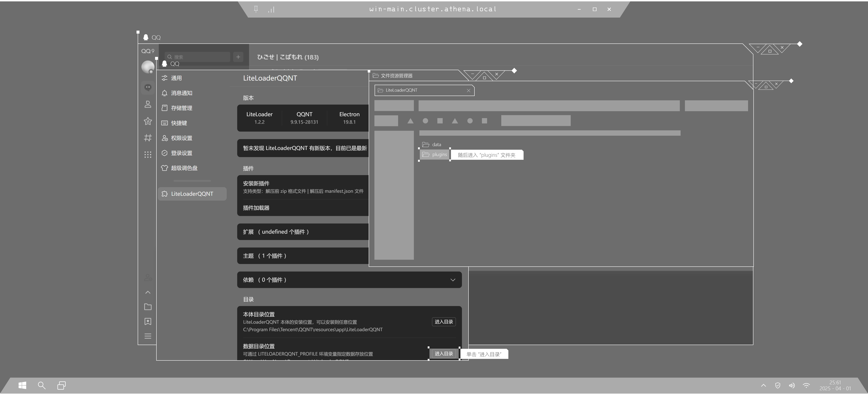Click the QQ search input field

point(197,57)
